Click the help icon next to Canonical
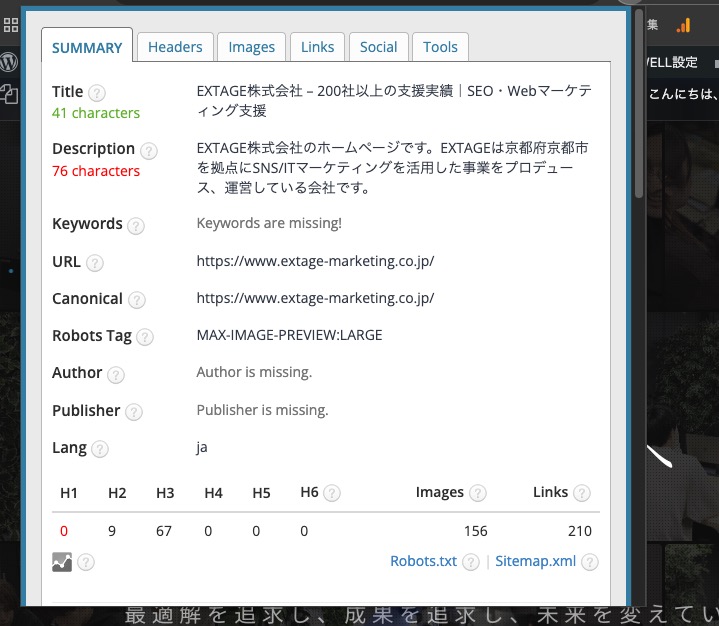This screenshot has width=719, height=626. click(137, 300)
